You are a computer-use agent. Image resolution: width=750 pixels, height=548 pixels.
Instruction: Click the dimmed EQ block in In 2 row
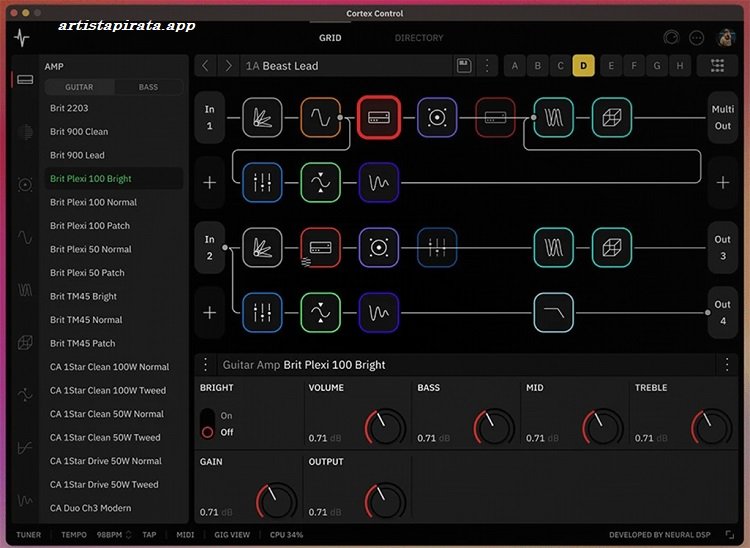click(x=437, y=248)
